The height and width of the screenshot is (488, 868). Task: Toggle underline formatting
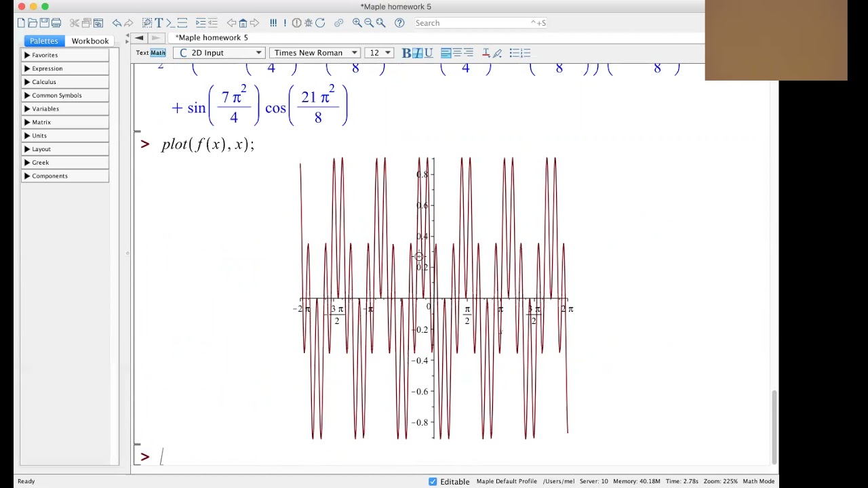point(428,53)
